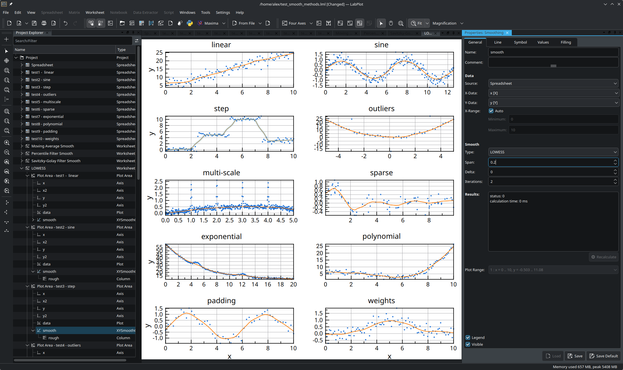Image resolution: width=623 pixels, height=370 pixels.
Task: Select the hand pan tool icon
Action: [x=391, y=23]
